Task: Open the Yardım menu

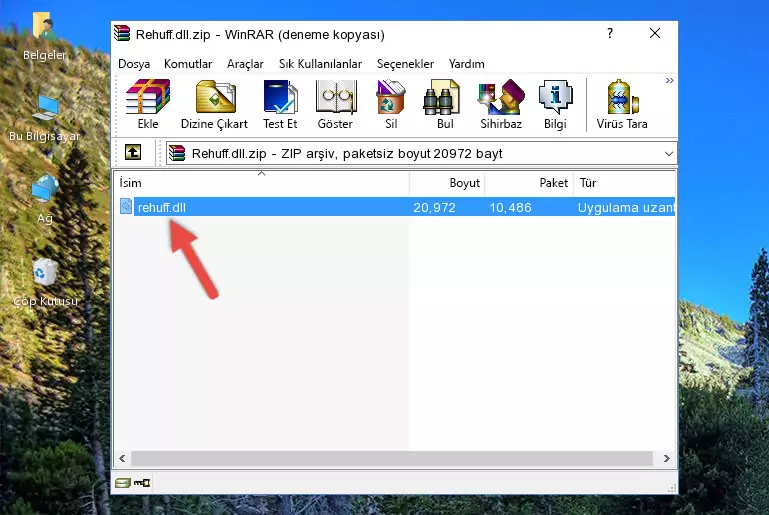Action: click(466, 64)
